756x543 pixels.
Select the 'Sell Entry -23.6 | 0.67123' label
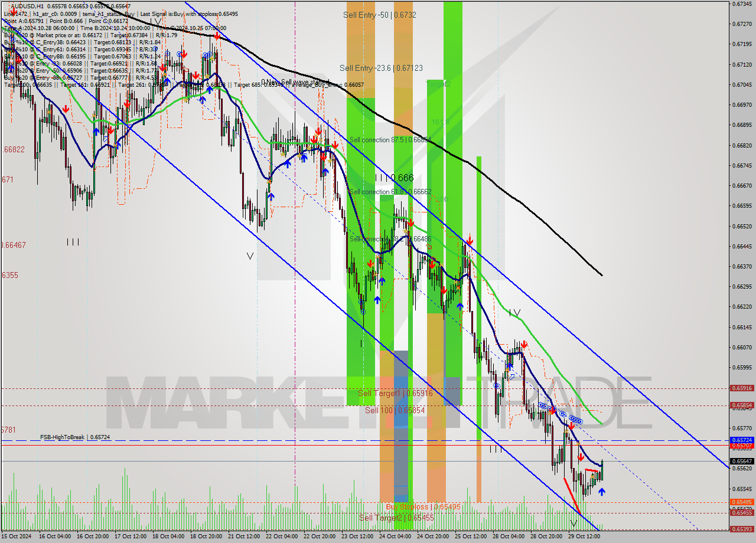pyautogui.click(x=381, y=68)
